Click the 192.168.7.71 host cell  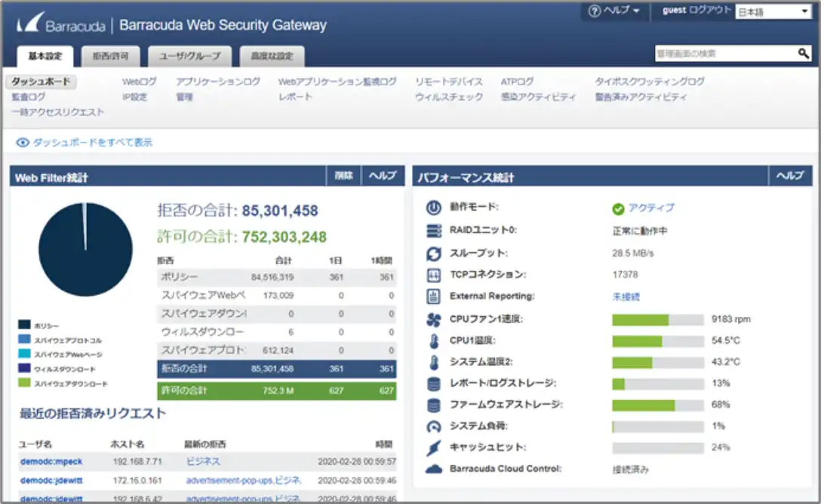[x=137, y=462]
